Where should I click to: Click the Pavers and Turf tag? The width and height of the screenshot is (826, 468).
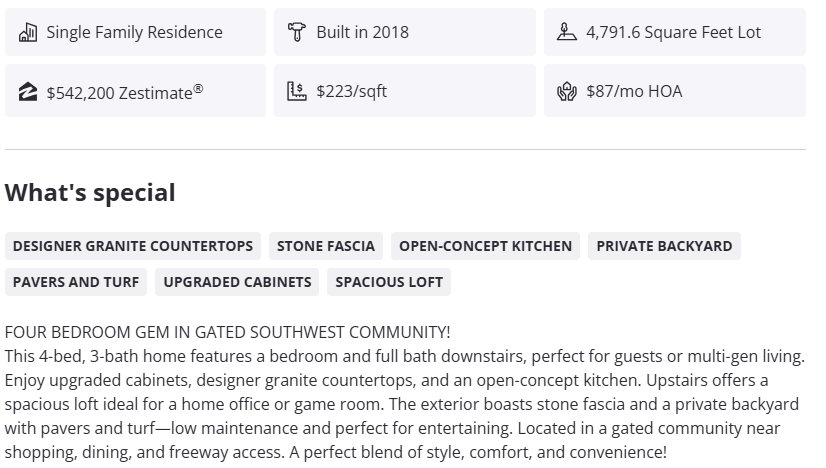point(76,282)
